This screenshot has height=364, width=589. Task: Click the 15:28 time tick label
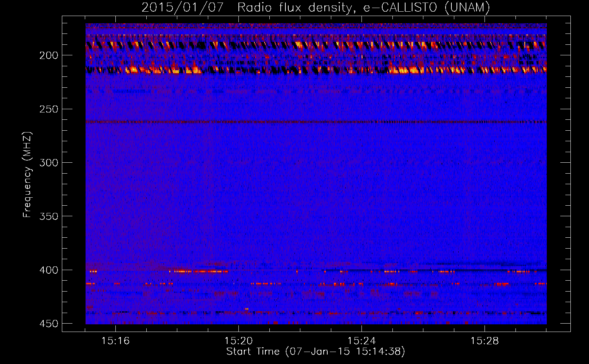coord(485,341)
